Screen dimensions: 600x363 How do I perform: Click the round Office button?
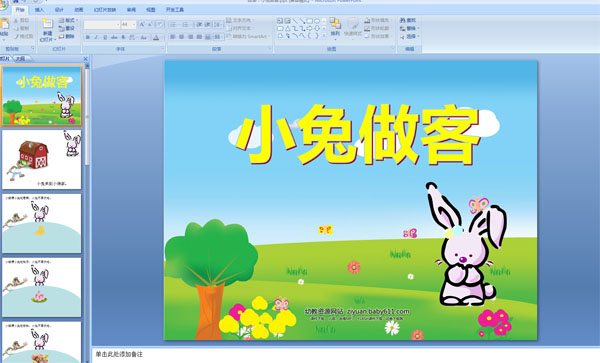click(2, 4)
